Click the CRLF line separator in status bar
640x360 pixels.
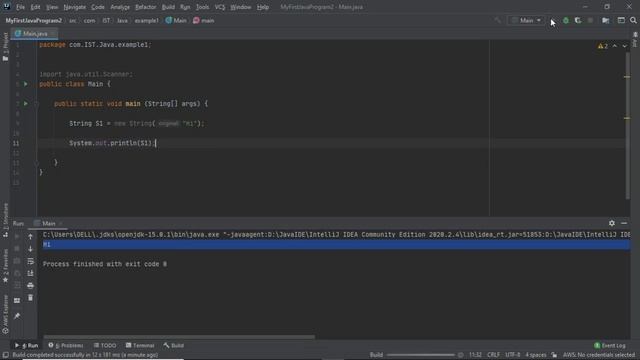coord(493,355)
